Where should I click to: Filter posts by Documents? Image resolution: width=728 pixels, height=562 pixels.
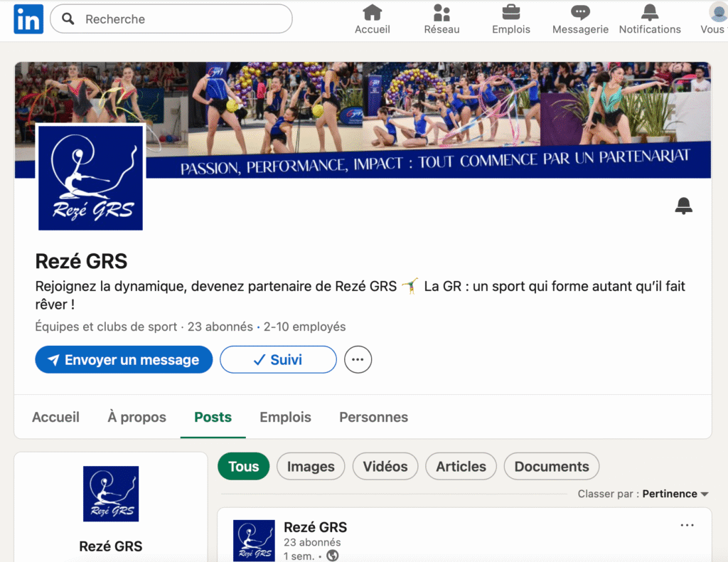point(552,467)
